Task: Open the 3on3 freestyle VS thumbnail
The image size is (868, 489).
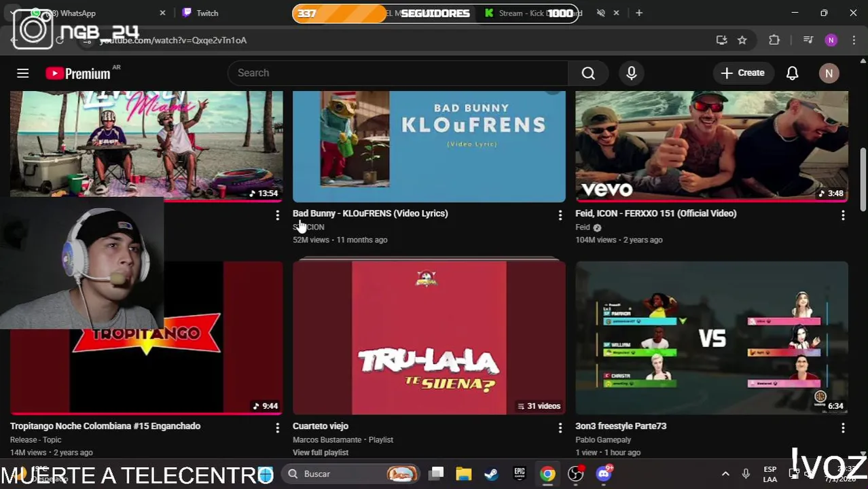Action: pos(712,338)
